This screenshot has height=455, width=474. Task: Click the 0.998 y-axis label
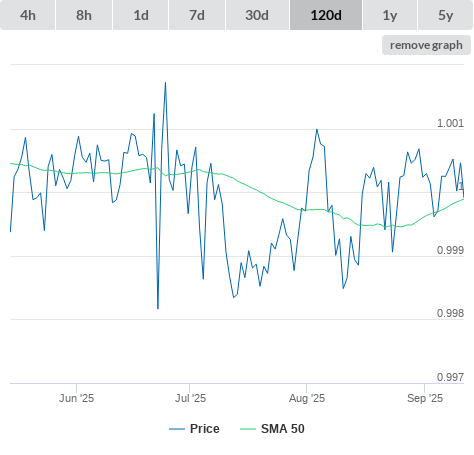pos(450,313)
